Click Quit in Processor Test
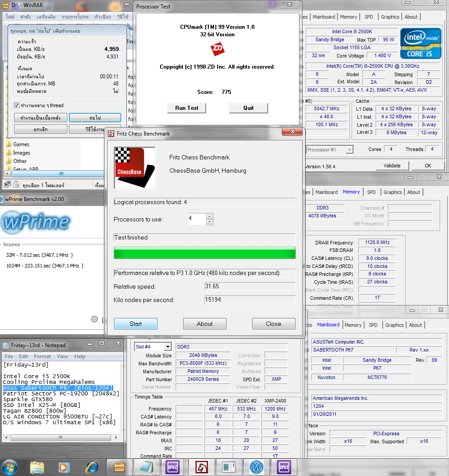The width and height of the screenshot is (449, 476). pos(249,108)
